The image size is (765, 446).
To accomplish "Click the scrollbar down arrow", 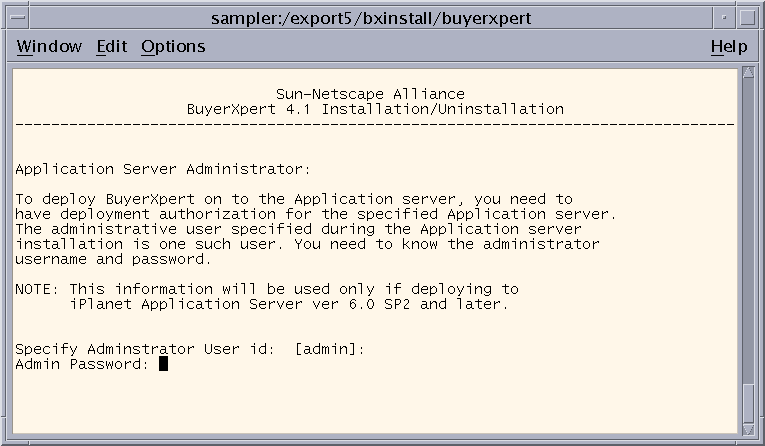I will (x=748, y=428).
